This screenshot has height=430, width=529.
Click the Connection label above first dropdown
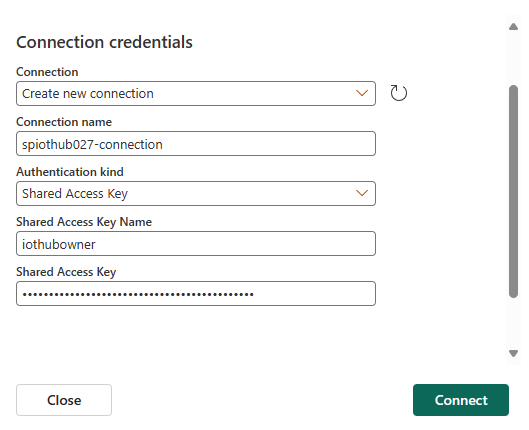(47, 72)
